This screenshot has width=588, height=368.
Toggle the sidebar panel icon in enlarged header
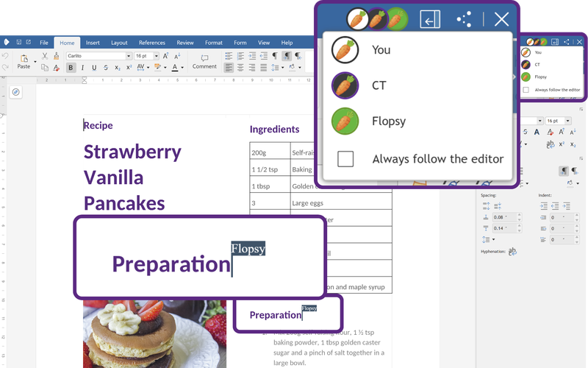(430, 19)
